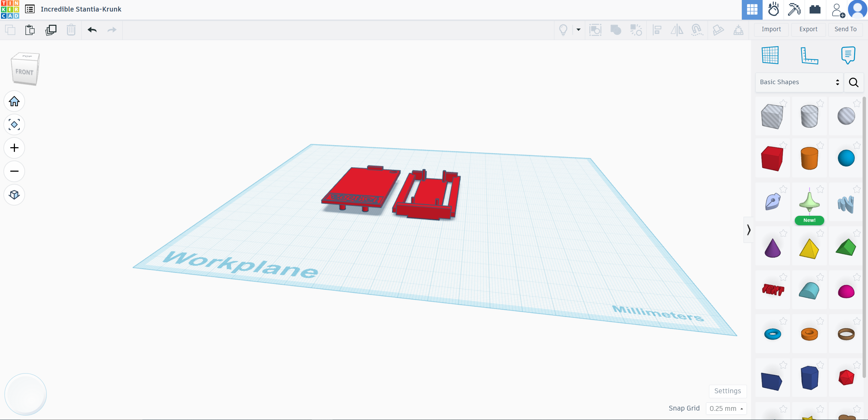Click the Fit all in view icon
868x420 pixels.
(x=14, y=125)
